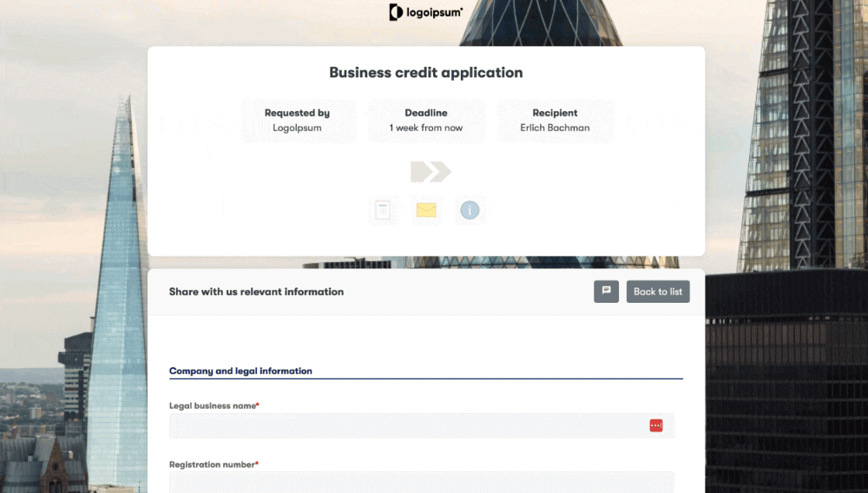
Task: Click the logoipsum logo at the top
Action: coord(425,12)
